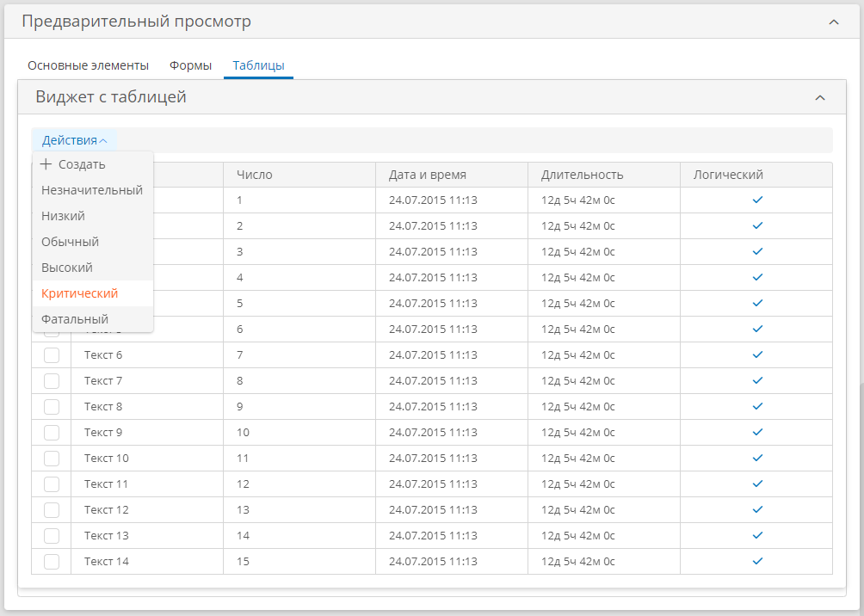This screenshot has height=616, width=864.
Task: Select Обычный from the menu
Action: [x=93, y=242]
